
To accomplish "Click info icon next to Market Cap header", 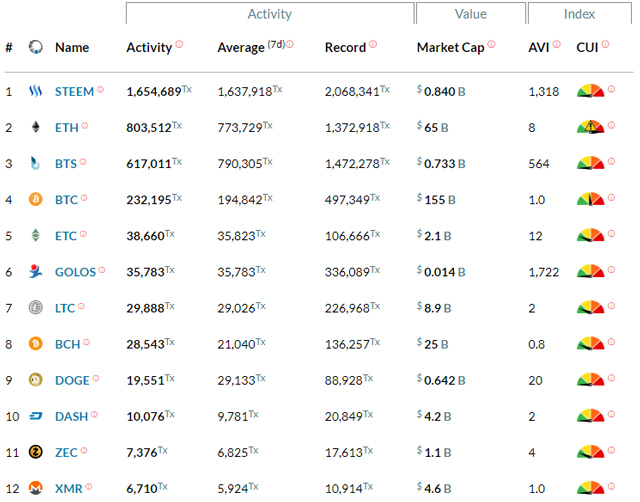I will coord(491,44).
